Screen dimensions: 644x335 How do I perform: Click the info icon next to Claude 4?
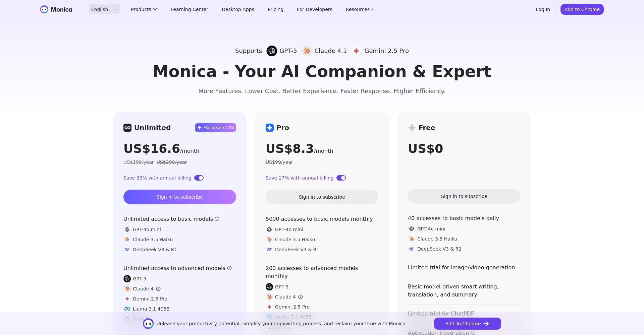[159, 289]
